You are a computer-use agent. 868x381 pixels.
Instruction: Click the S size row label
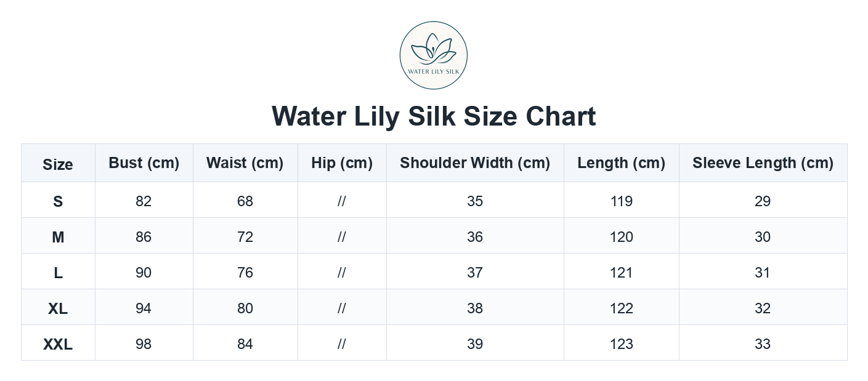[58, 201]
